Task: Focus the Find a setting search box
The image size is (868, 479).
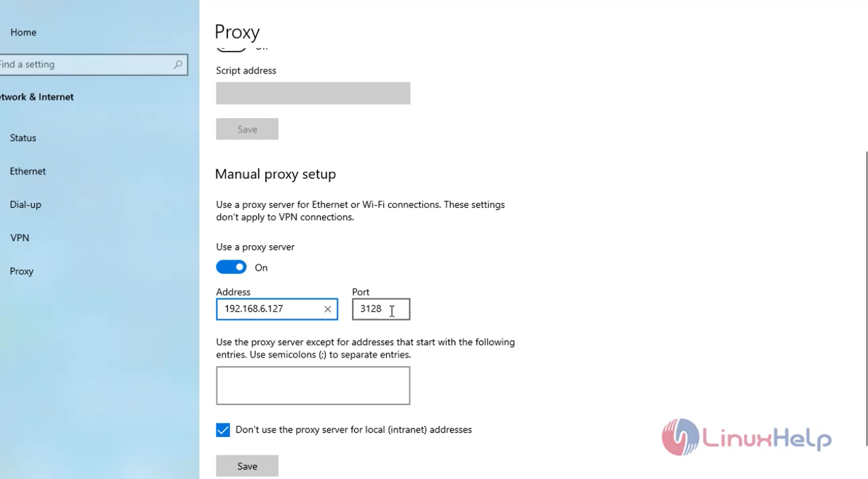Action: point(93,64)
